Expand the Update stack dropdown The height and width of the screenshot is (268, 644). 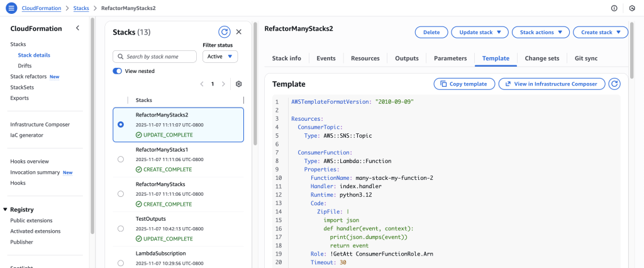pos(480,32)
